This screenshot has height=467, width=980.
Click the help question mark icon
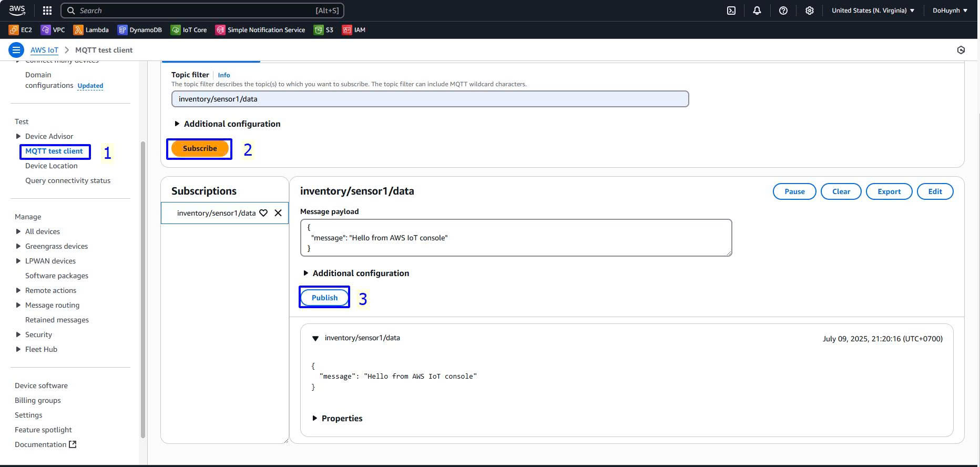pyautogui.click(x=783, y=11)
